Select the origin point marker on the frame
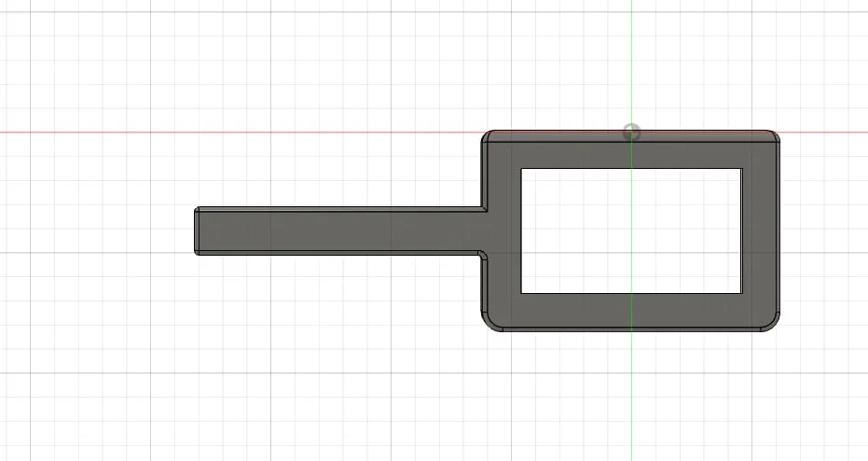This screenshot has height=461, width=868. click(x=631, y=133)
